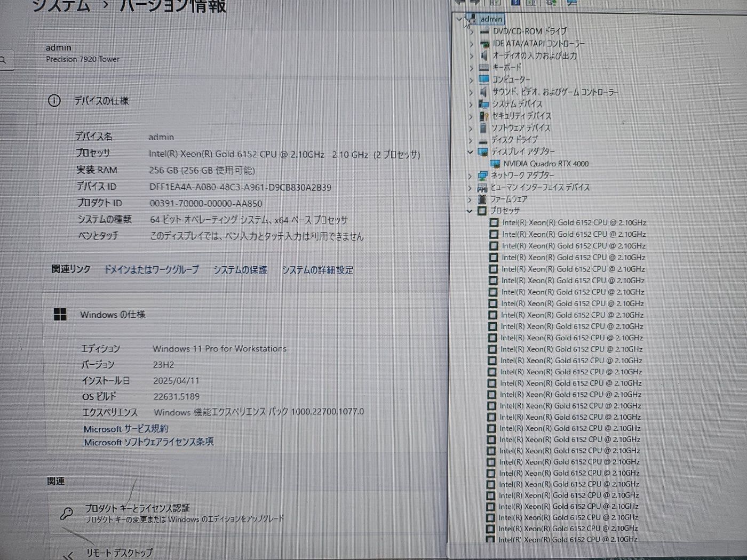Viewport: 747px width, 560px height.
Task: Expand the キーボード node
Action: 471,68
